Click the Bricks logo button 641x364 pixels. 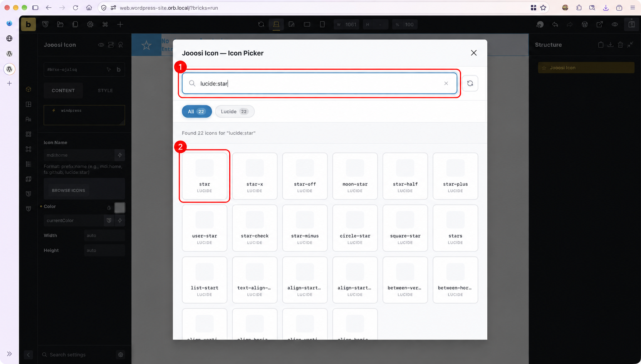(28, 24)
